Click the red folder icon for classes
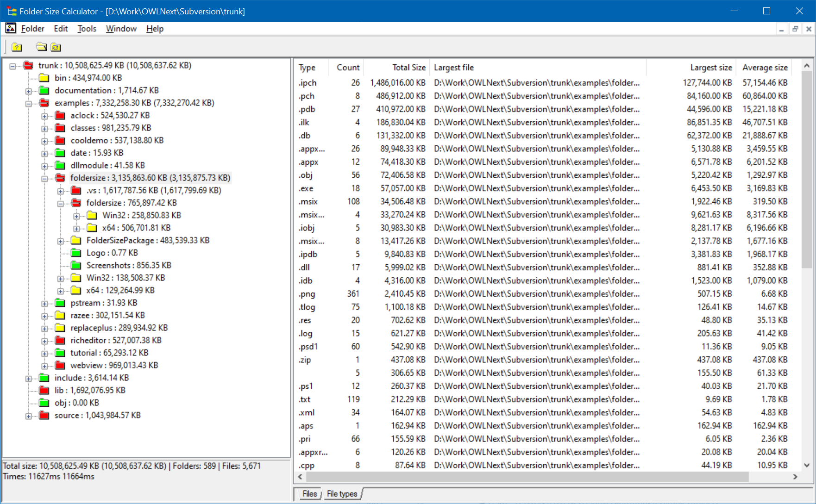This screenshot has height=504, width=816. (x=60, y=128)
